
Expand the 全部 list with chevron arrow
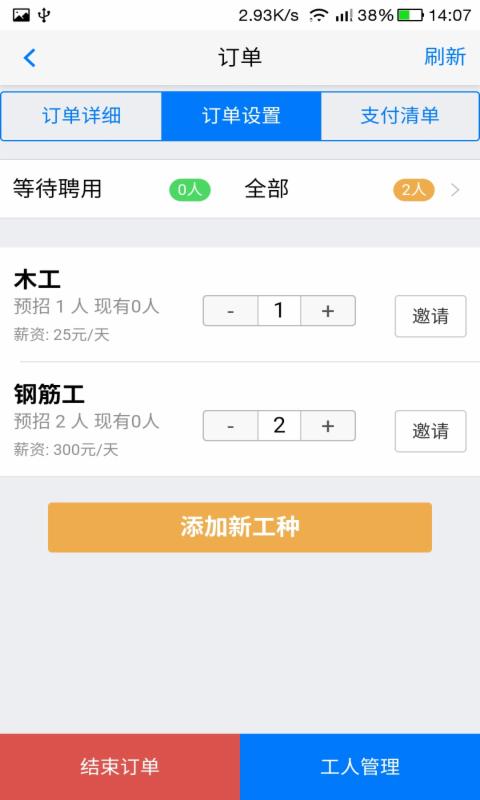pos(456,190)
